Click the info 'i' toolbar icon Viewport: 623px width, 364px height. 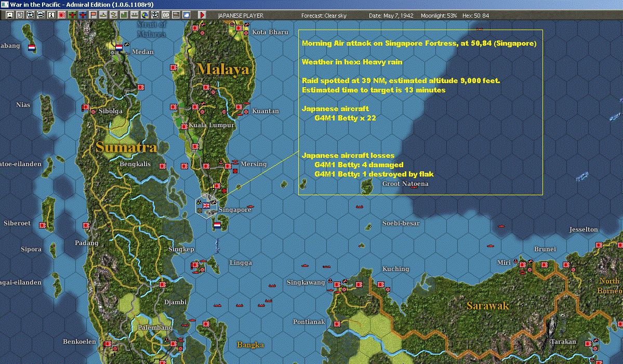click(51, 15)
